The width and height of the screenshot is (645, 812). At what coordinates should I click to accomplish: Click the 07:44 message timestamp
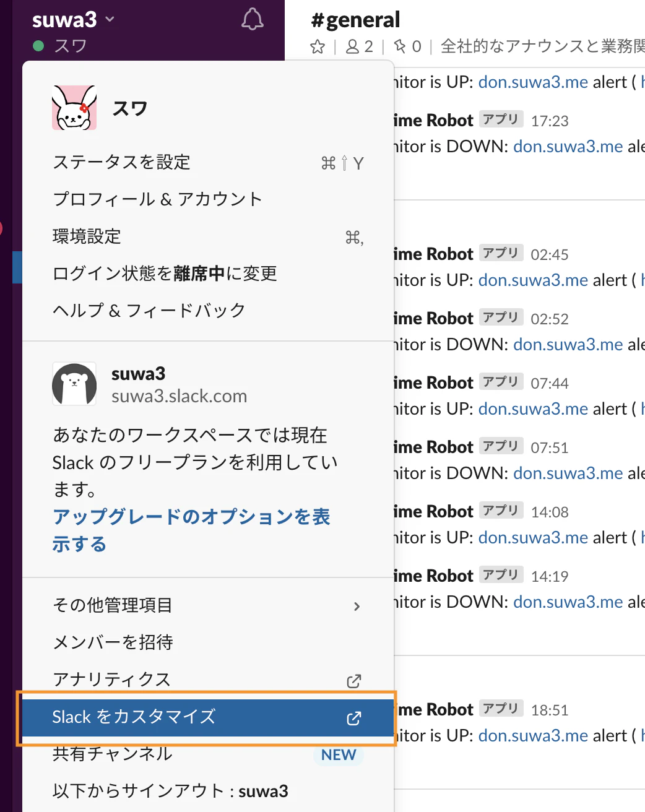(x=550, y=383)
